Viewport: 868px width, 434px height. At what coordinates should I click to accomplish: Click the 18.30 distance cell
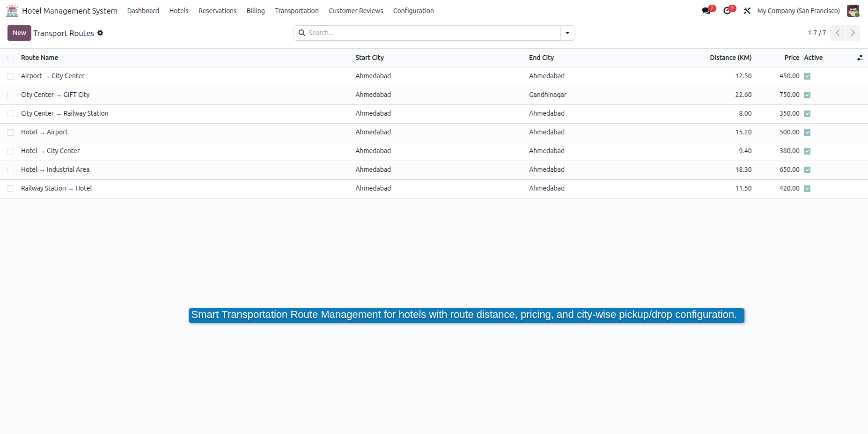pos(743,169)
